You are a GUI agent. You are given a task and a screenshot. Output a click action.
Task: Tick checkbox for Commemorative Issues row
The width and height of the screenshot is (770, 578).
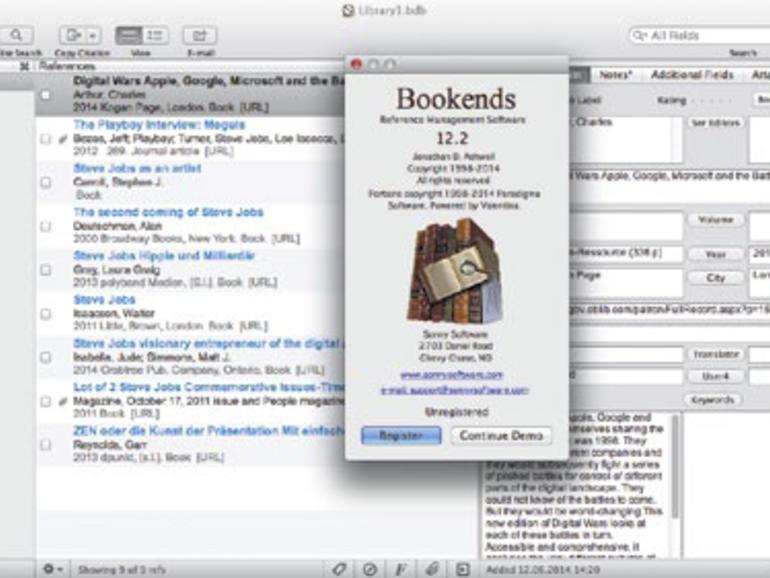(x=45, y=401)
